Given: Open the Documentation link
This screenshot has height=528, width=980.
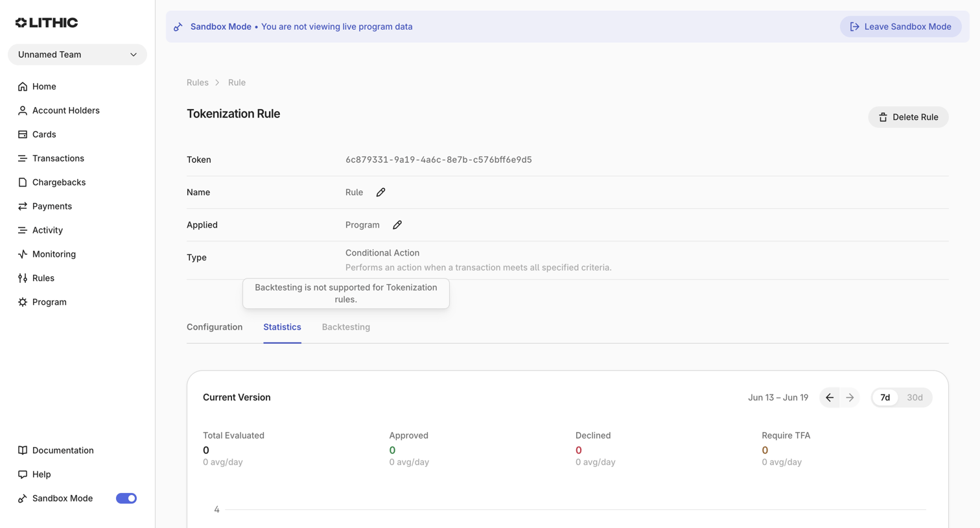Looking at the screenshot, I should [x=63, y=450].
